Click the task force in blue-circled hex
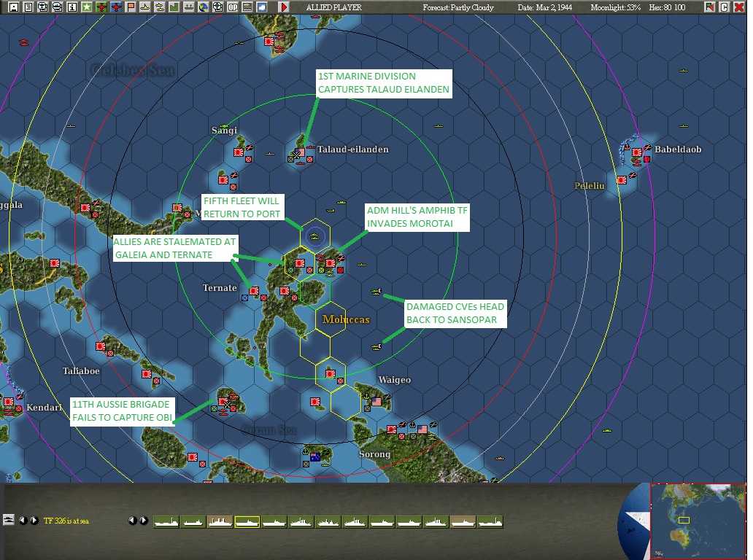753x560 pixels. pyautogui.click(x=315, y=236)
